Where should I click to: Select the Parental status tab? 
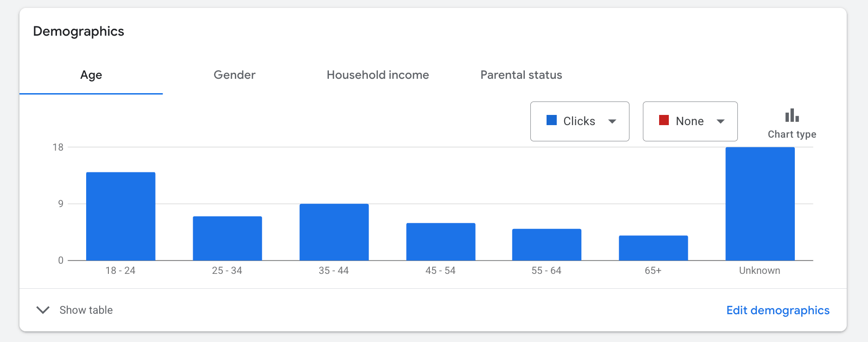coord(521,75)
